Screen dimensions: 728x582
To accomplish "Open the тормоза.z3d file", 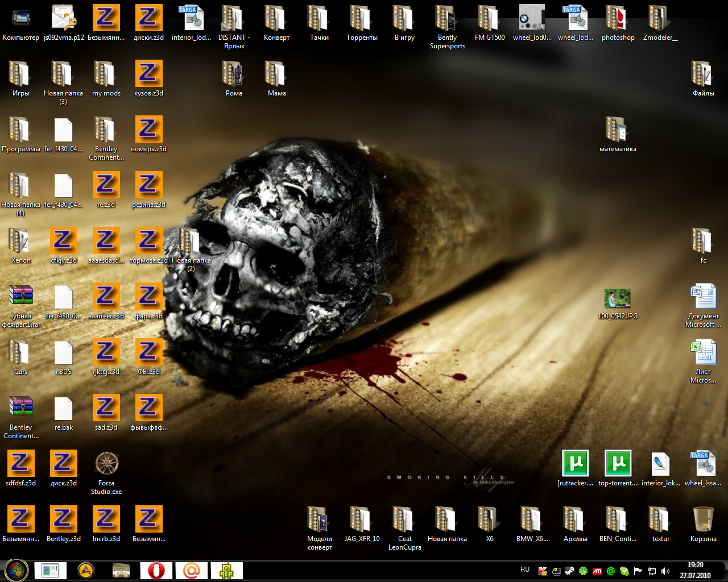I will [x=149, y=247].
